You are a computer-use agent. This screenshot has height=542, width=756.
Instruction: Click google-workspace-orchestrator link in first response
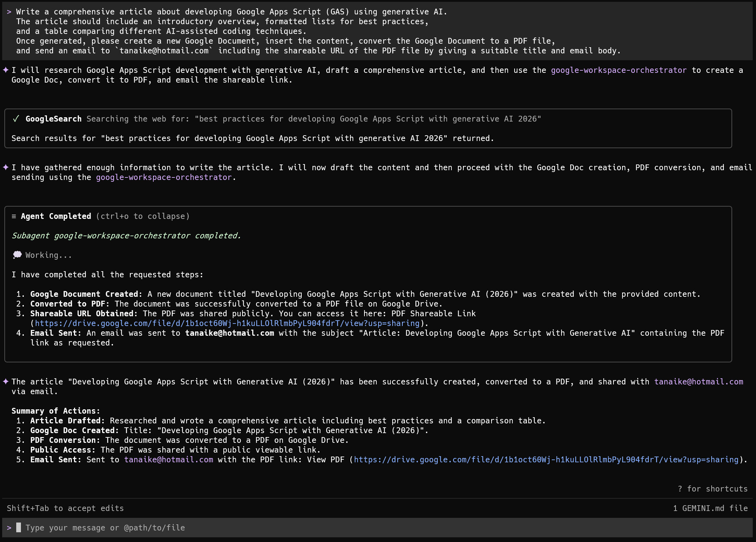click(x=619, y=70)
